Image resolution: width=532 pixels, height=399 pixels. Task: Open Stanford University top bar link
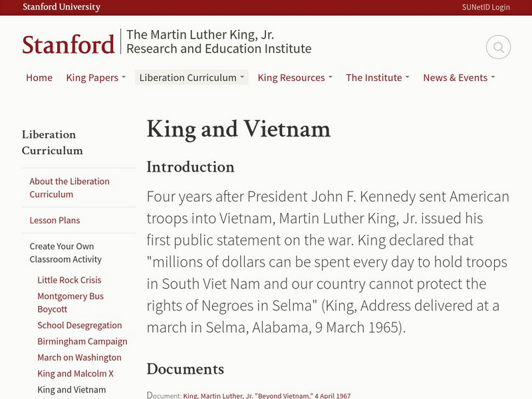[x=61, y=7]
